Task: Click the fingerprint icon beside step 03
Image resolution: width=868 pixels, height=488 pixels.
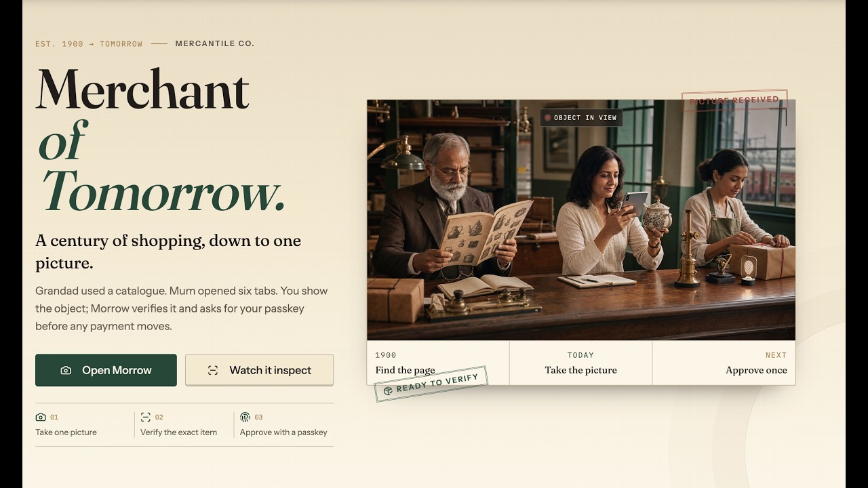Action: [245, 418]
